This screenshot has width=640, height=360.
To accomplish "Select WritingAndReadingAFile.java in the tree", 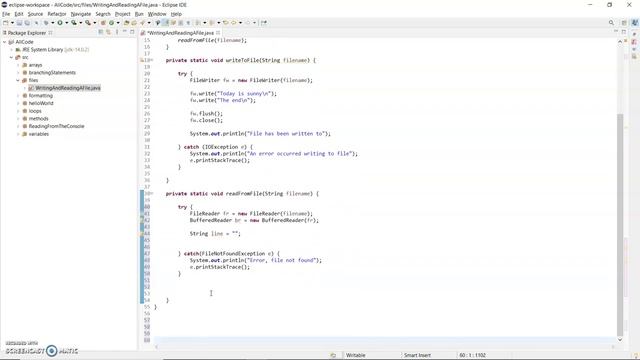I will click(68, 88).
